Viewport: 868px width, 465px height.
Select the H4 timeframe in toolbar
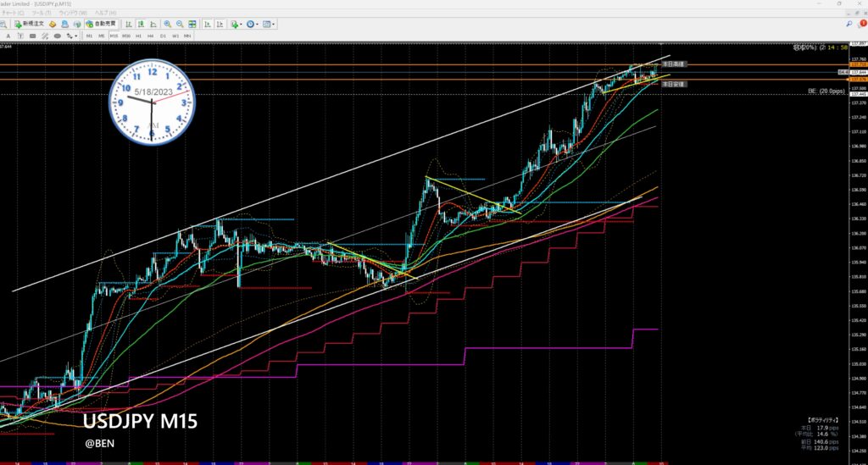tap(150, 36)
